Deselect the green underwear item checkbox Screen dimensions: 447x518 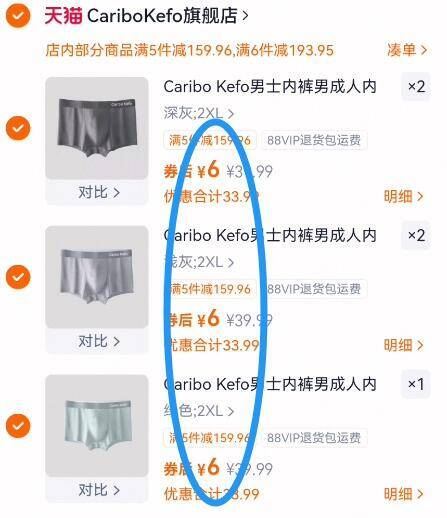18,426
